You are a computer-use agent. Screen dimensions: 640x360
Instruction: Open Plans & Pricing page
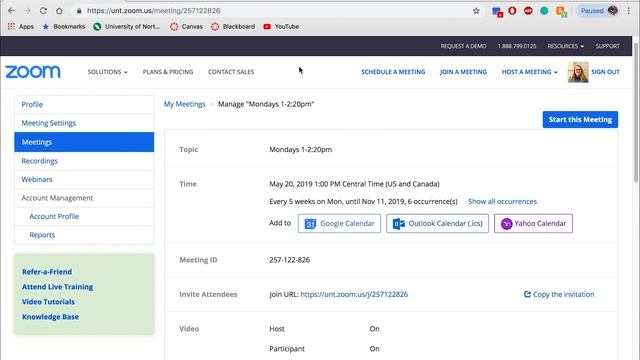click(x=168, y=72)
